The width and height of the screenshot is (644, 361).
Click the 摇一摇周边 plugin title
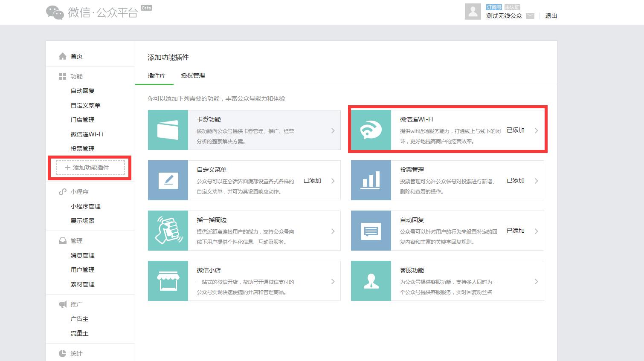pos(212,220)
